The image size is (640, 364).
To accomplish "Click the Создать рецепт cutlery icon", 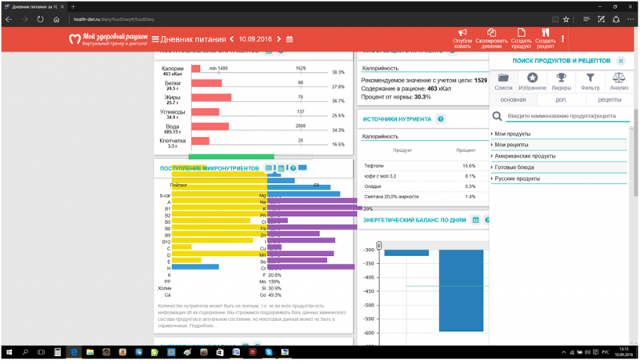I will point(546,34).
